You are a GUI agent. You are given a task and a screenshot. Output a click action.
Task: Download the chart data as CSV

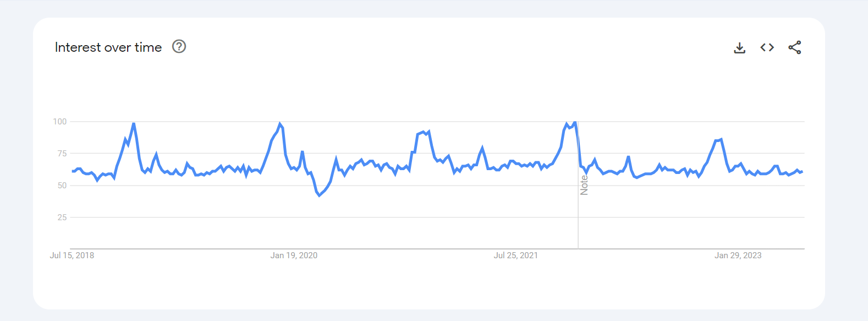(740, 48)
